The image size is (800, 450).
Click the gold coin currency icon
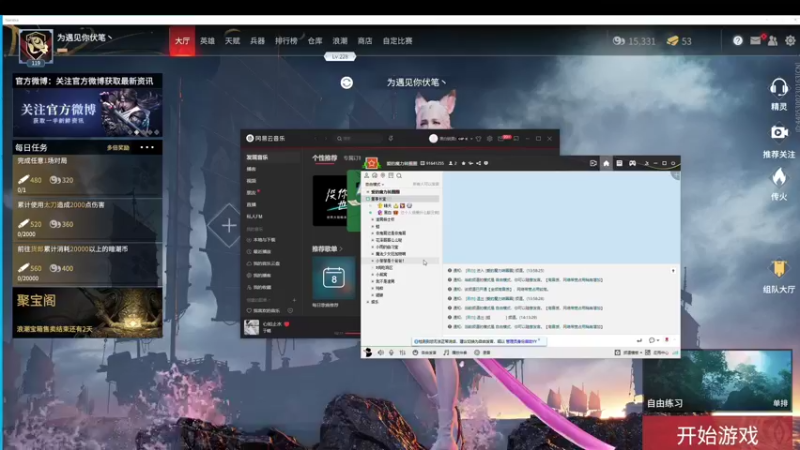pyautogui.click(x=672, y=41)
